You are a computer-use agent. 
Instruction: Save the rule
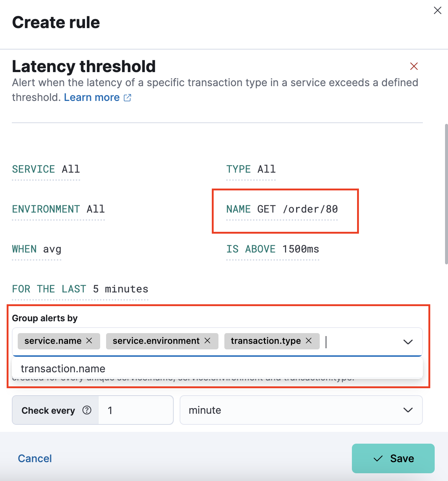pos(393,458)
